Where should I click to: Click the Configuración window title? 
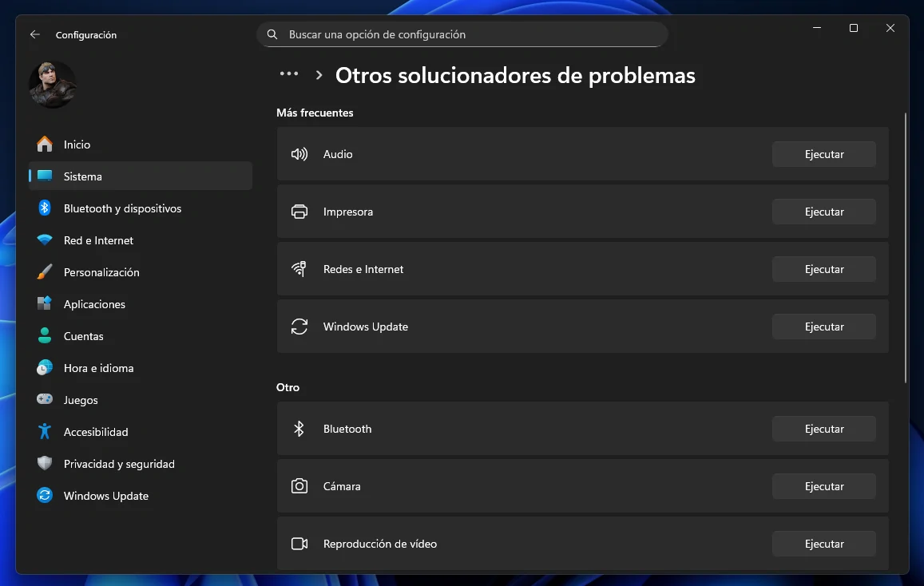click(86, 35)
